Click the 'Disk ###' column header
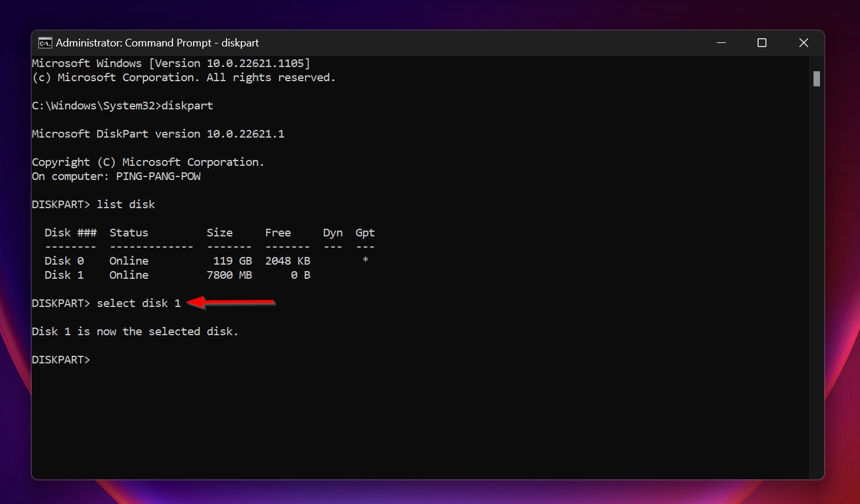Image resolution: width=860 pixels, height=504 pixels. coord(71,233)
